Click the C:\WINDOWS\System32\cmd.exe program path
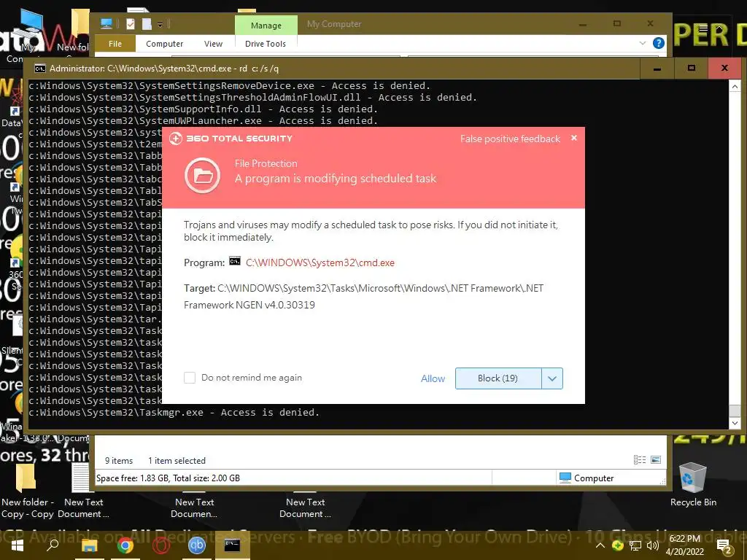Viewport: 747px width, 560px height. point(320,262)
